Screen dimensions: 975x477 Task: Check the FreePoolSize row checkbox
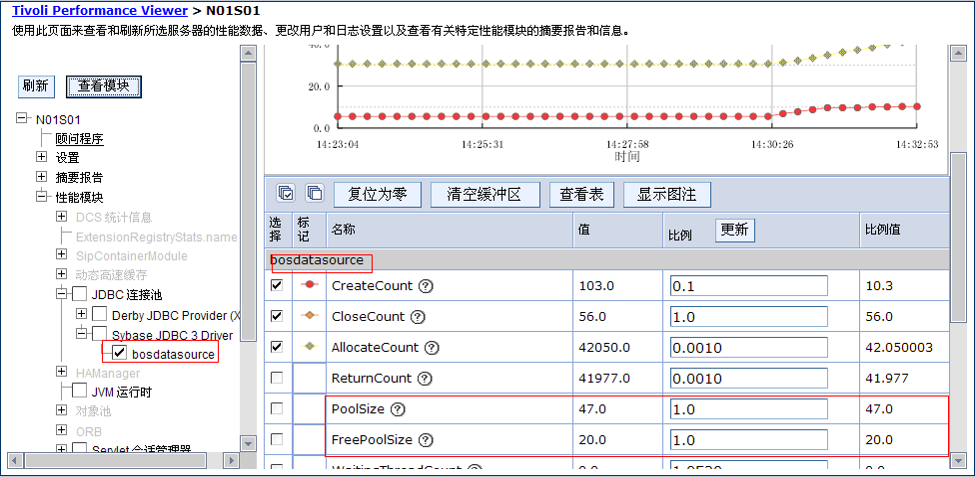[277, 439]
